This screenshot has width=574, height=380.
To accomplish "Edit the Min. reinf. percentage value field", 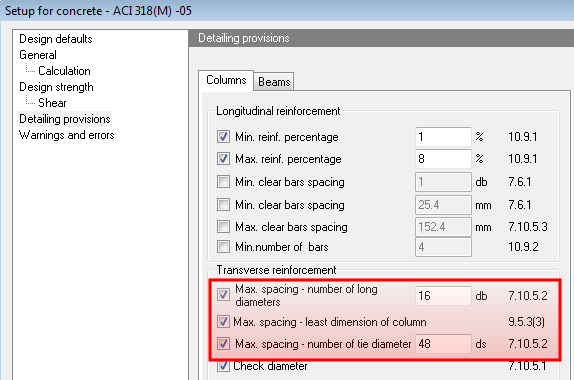I will [443, 137].
